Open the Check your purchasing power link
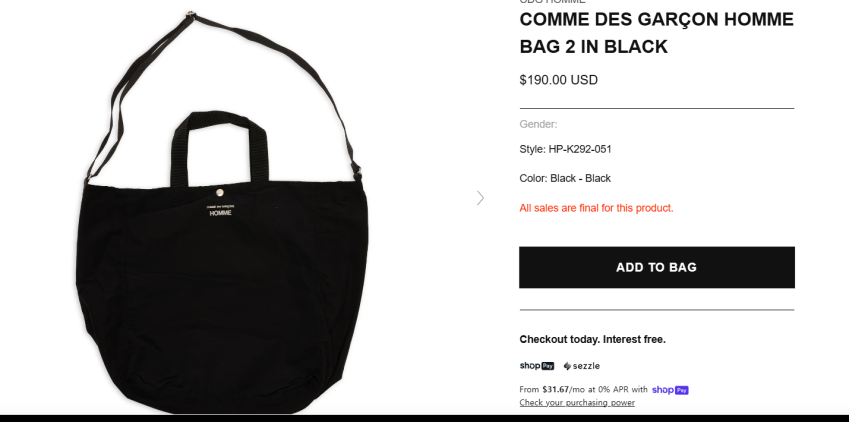Image resolution: width=849 pixels, height=422 pixels. tap(577, 402)
